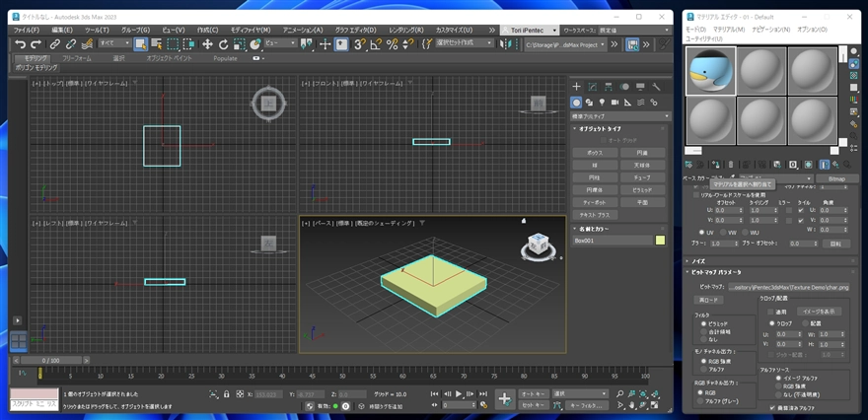Open the selection filter dropdown

tap(114, 43)
